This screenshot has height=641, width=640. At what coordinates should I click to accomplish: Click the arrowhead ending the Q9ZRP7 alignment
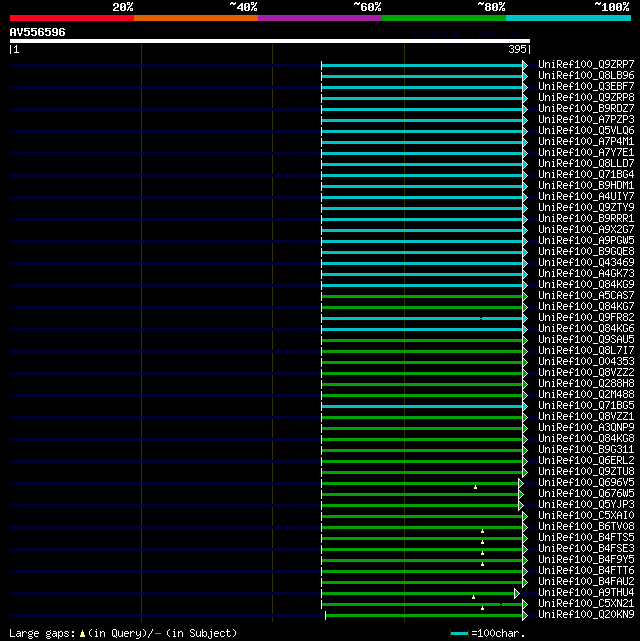click(x=525, y=65)
